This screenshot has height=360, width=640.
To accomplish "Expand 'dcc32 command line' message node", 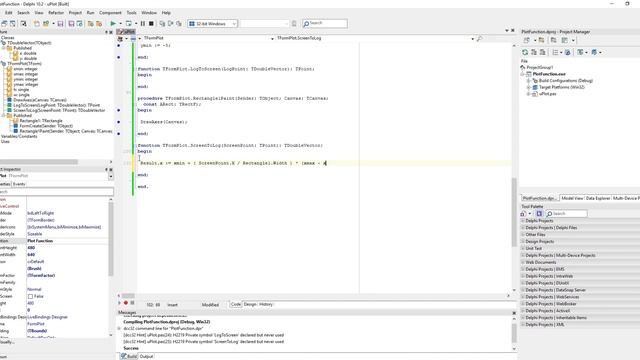I will pos(119,329).
